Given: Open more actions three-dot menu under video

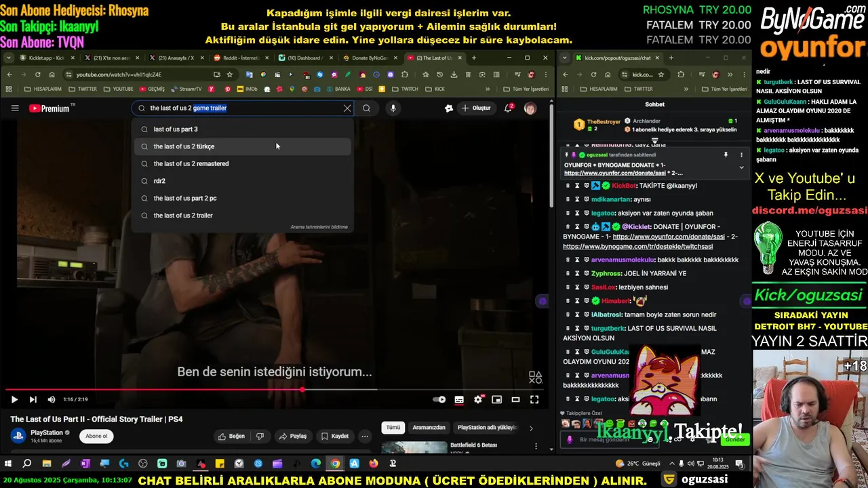Looking at the screenshot, I should [x=365, y=436].
